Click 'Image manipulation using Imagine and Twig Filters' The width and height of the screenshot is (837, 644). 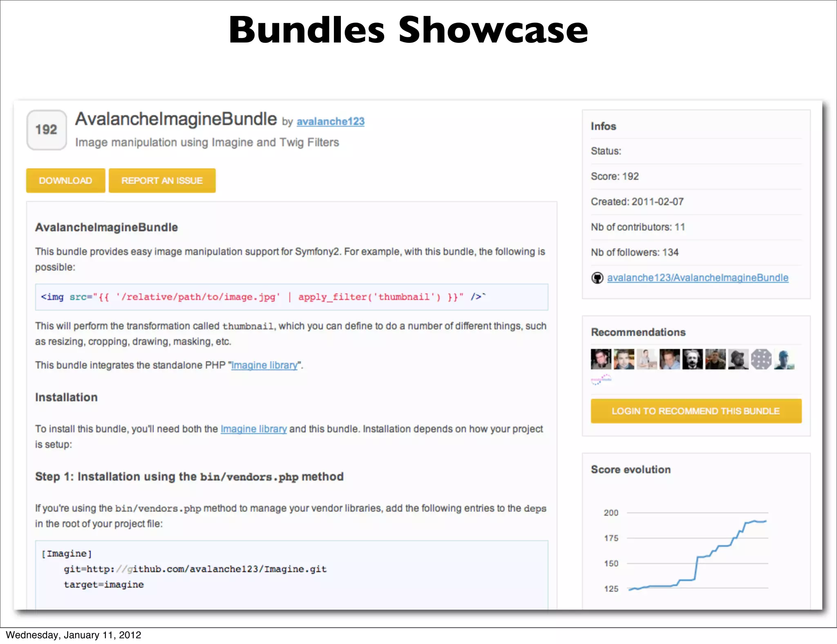[207, 142]
